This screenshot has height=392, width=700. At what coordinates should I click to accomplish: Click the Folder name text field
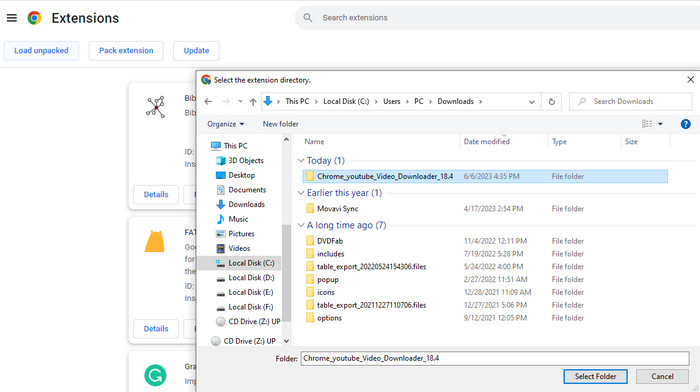tap(495, 358)
